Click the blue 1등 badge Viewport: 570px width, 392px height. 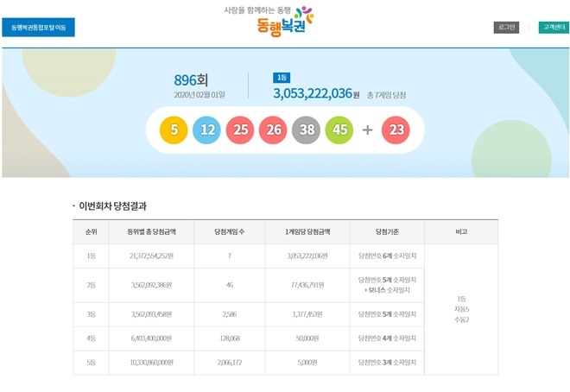tap(282, 78)
